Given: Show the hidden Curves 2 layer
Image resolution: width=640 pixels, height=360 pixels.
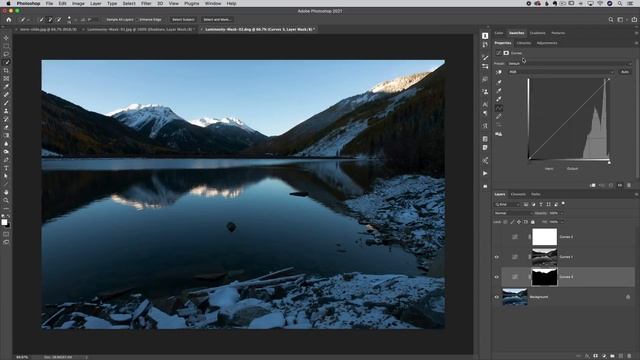Looking at the screenshot, I should click(x=497, y=237).
